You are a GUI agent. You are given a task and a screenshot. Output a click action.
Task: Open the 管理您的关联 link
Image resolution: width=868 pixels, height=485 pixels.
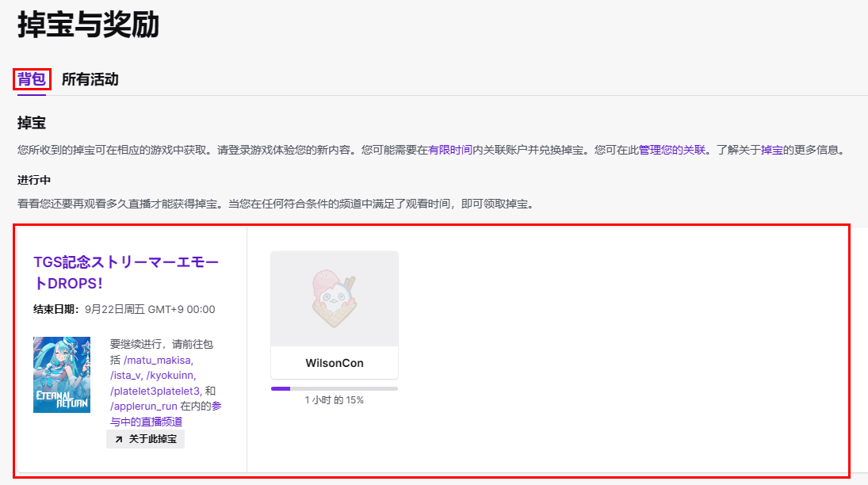pos(672,149)
